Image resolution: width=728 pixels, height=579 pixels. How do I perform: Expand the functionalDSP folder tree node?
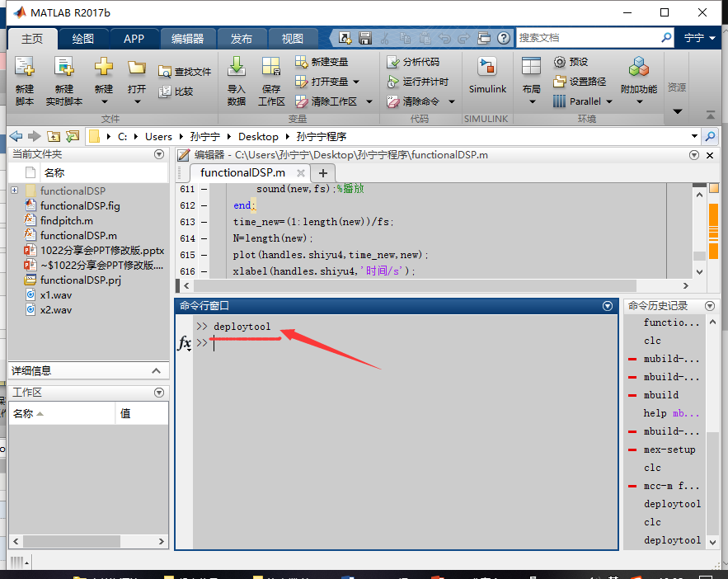coord(14,191)
